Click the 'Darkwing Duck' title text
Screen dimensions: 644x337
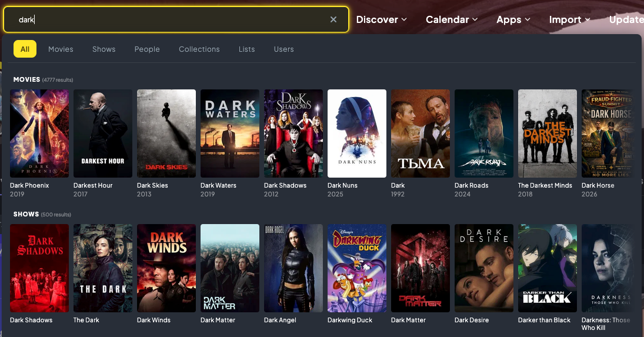click(x=349, y=320)
